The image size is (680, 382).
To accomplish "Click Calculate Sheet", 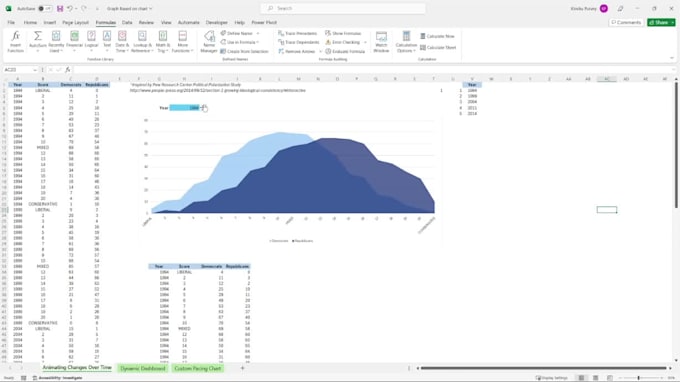I will pos(438,48).
